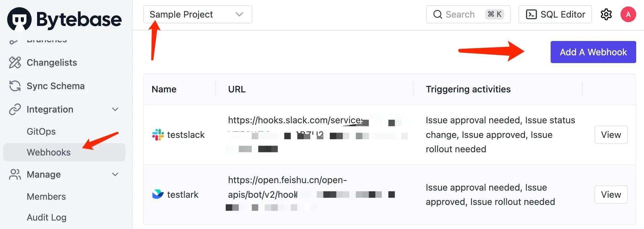The height and width of the screenshot is (229, 644).
Task: Click the Slack icon beside testslack
Action: pyautogui.click(x=158, y=135)
